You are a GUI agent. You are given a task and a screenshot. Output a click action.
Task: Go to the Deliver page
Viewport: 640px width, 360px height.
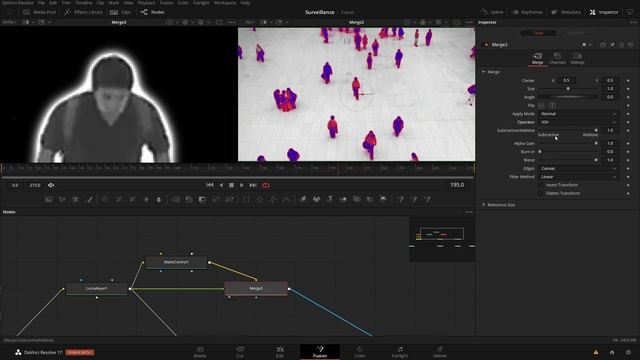(440, 352)
